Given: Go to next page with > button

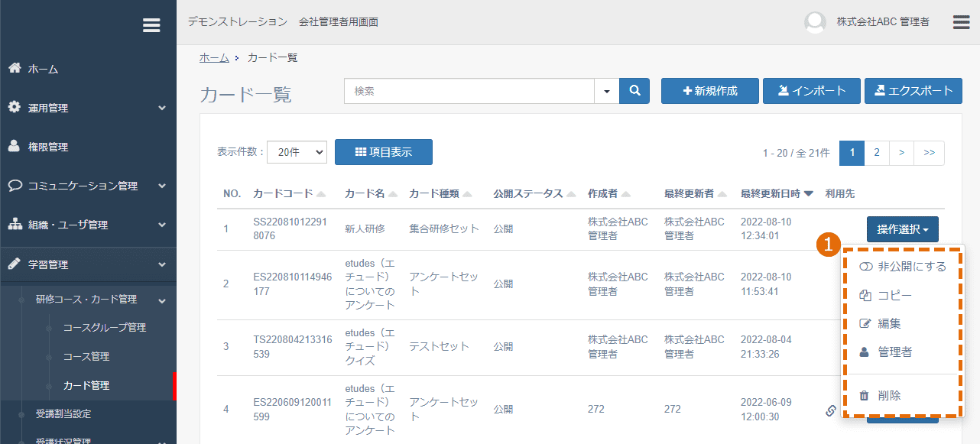Looking at the screenshot, I should [901, 153].
